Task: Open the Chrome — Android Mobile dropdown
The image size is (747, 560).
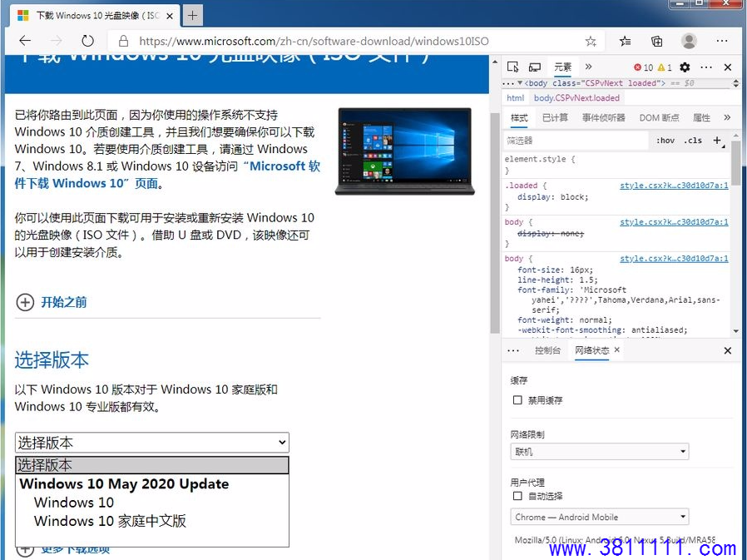Action: pyautogui.click(x=599, y=517)
